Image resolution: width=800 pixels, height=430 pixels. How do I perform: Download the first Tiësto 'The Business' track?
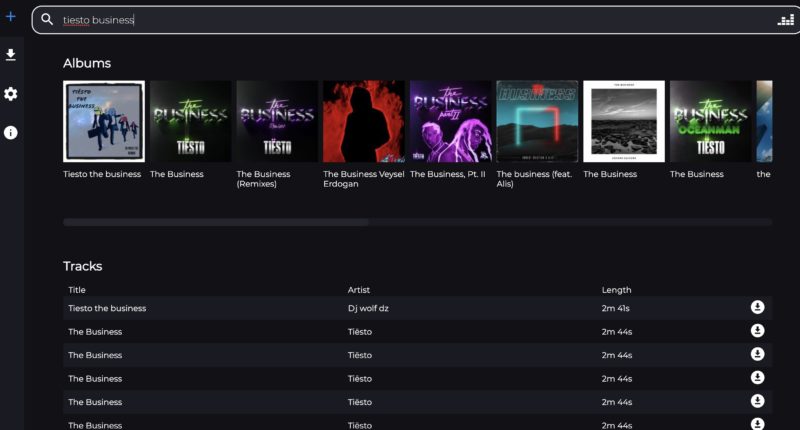757,331
